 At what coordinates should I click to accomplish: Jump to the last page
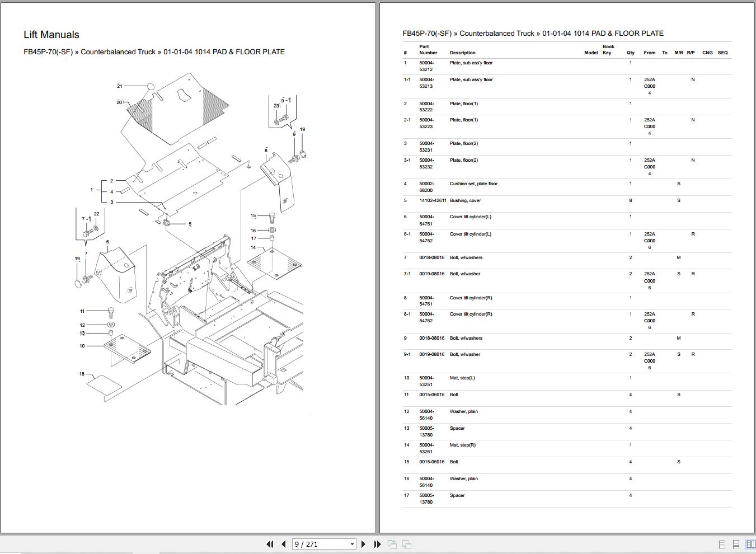(377, 543)
